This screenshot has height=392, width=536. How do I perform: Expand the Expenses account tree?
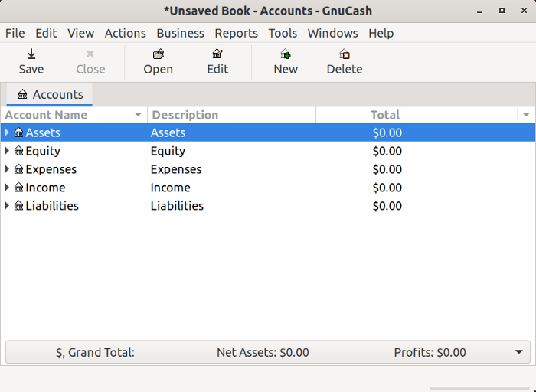(x=7, y=169)
